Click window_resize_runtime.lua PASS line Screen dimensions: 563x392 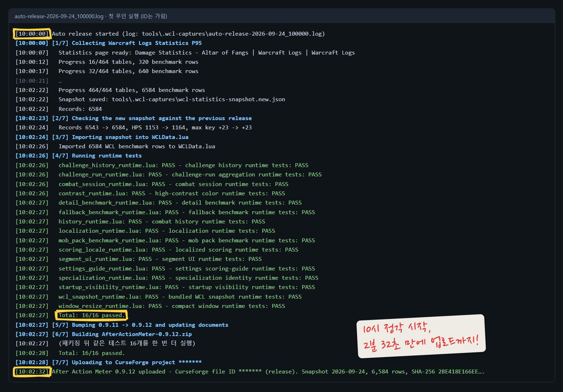click(150, 306)
